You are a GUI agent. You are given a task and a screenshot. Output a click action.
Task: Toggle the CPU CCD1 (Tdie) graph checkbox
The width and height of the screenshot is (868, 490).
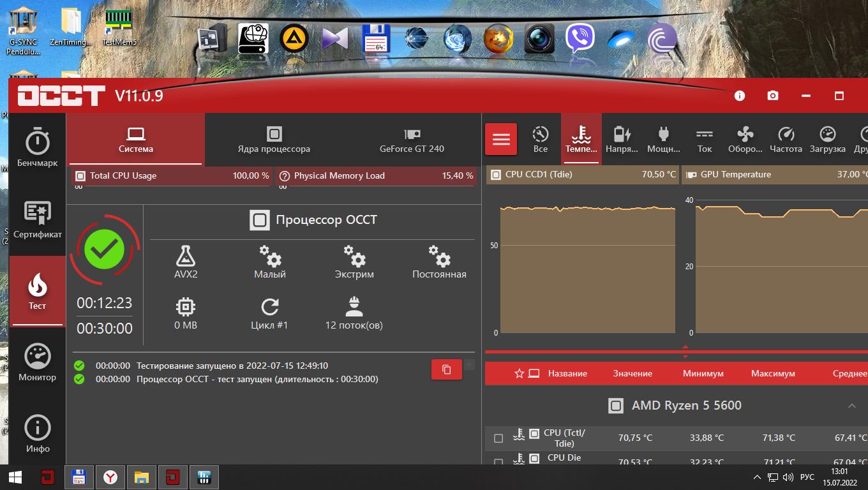coord(496,175)
